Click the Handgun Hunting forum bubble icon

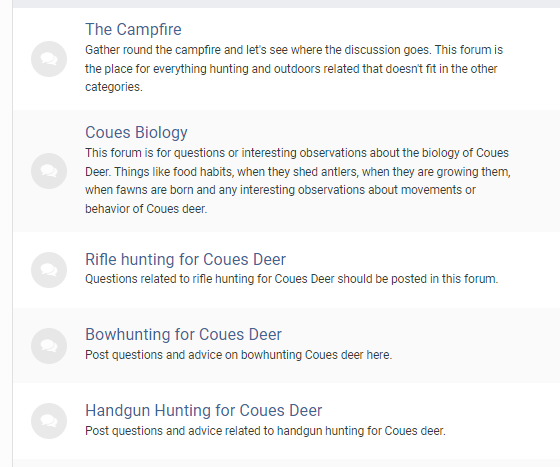point(49,421)
